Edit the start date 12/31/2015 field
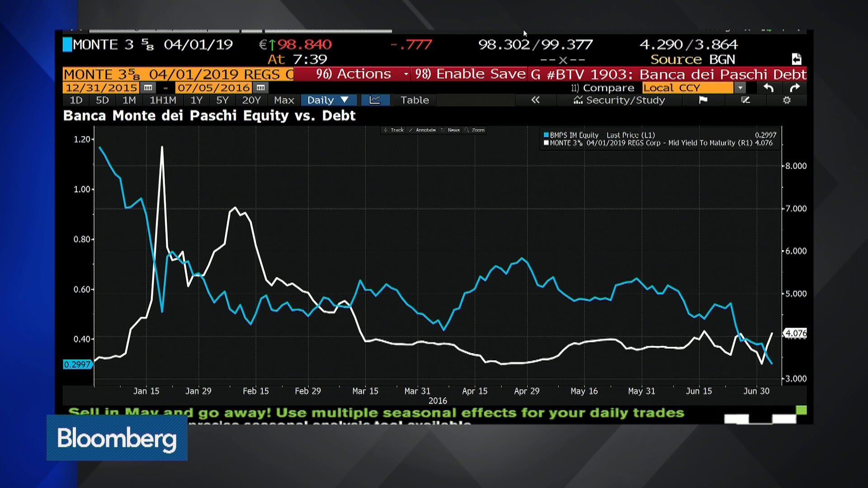 pos(102,88)
